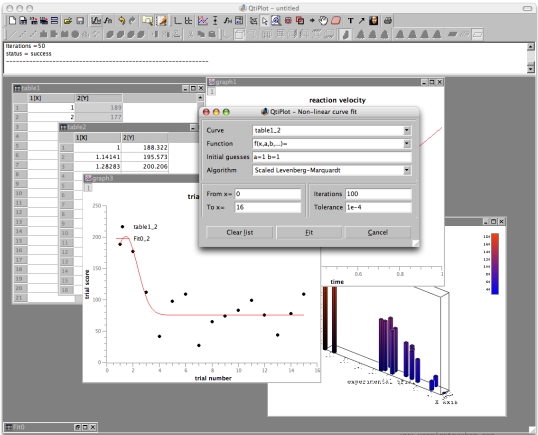Click the Initial guesses field
The image size is (538, 435).
(x=332, y=157)
